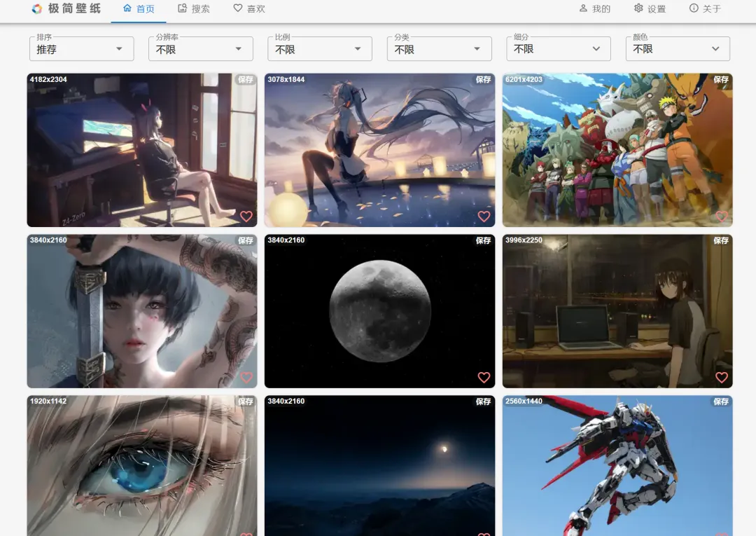Open the Miku lantern wallpaper thumbnail

(x=380, y=150)
